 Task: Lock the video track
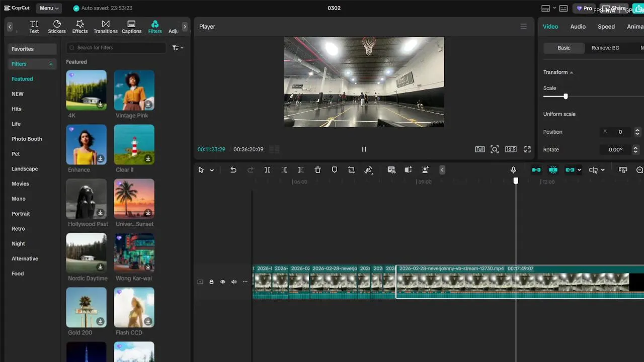211,282
